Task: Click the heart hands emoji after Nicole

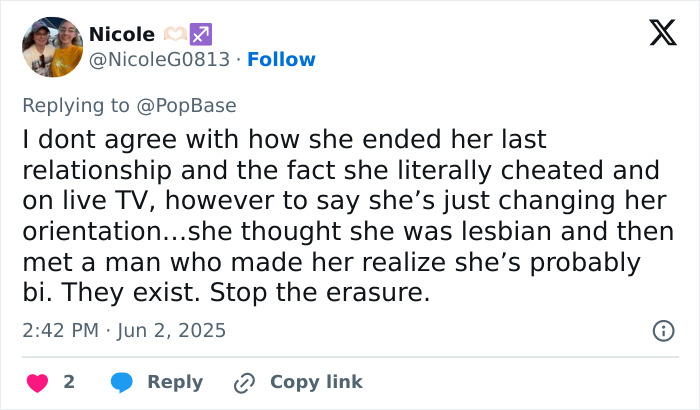Action: [174, 35]
